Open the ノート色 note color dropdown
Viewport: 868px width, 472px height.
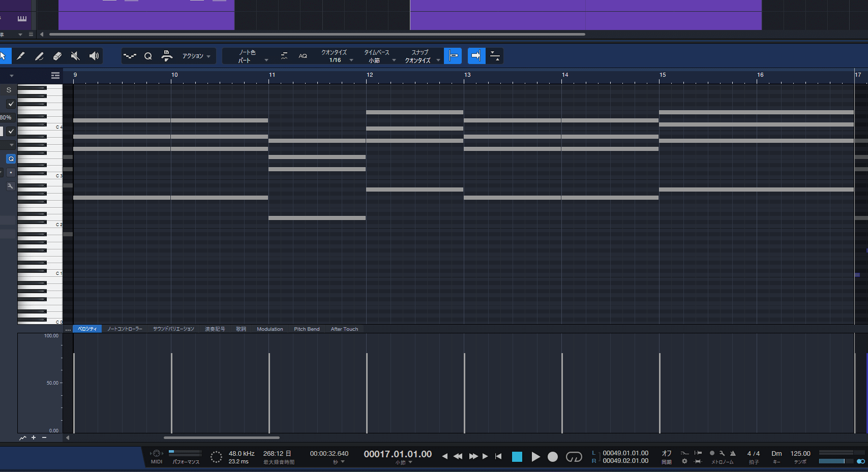[x=253, y=56]
